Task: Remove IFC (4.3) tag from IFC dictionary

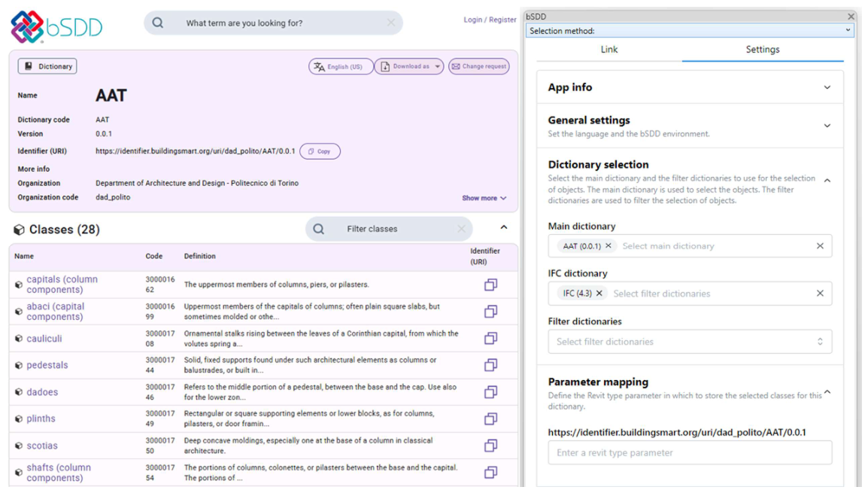Action: [x=599, y=293]
